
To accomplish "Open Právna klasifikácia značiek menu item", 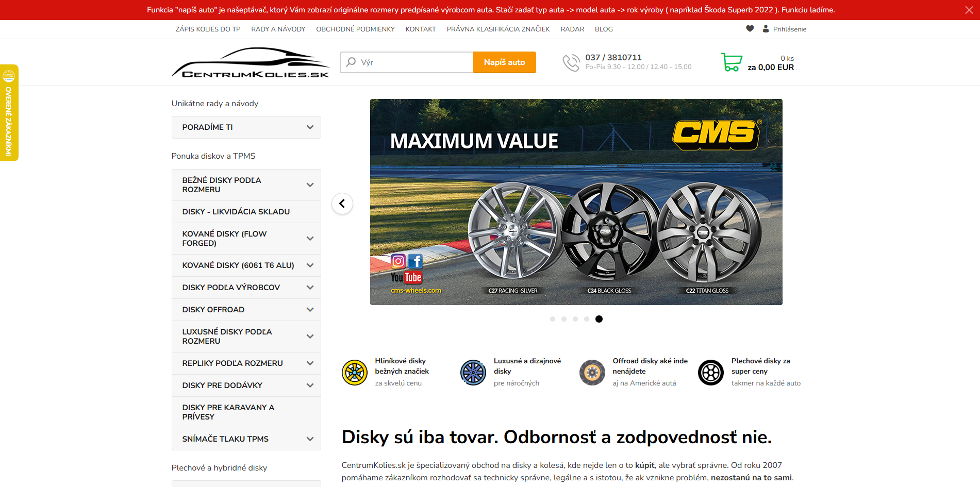I will (x=499, y=29).
